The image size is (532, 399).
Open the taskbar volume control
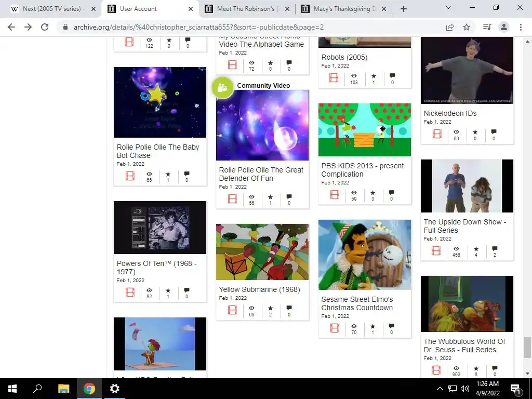click(x=465, y=389)
